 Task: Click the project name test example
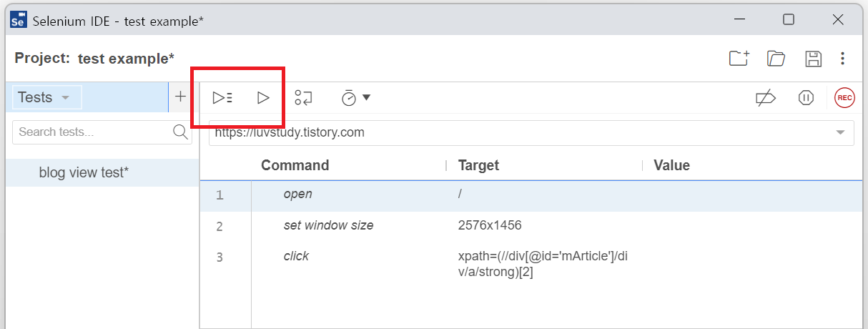pyautogui.click(x=126, y=59)
